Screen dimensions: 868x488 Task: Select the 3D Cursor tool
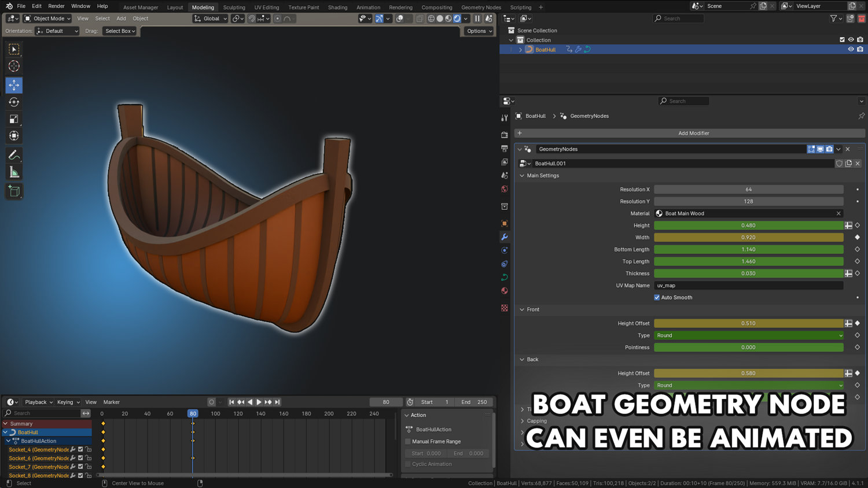14,66
